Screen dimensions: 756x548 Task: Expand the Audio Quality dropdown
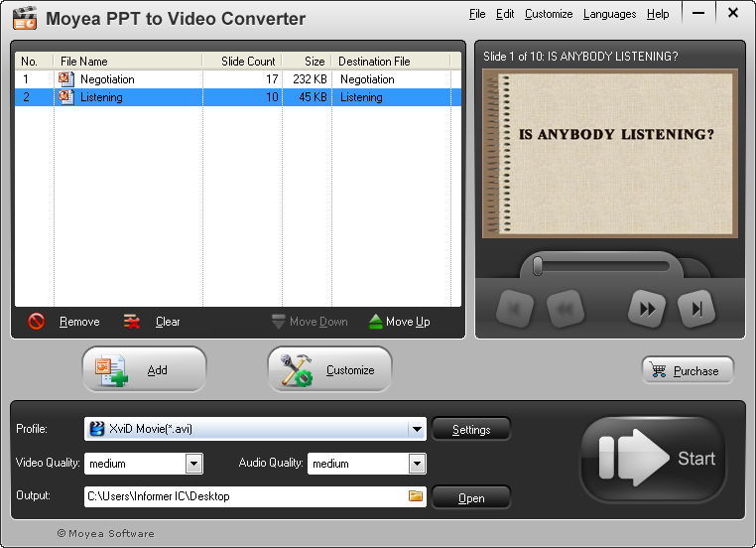[x=417, y=464]
